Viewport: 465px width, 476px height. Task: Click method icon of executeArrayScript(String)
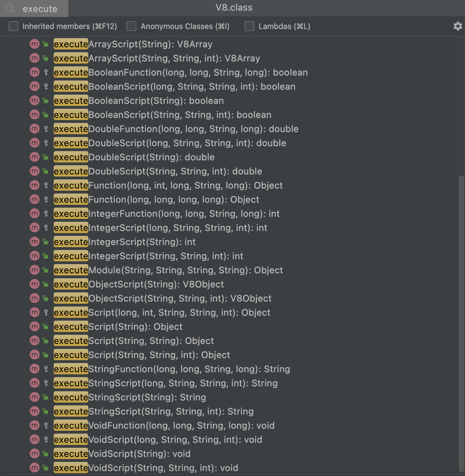(35, 44)
